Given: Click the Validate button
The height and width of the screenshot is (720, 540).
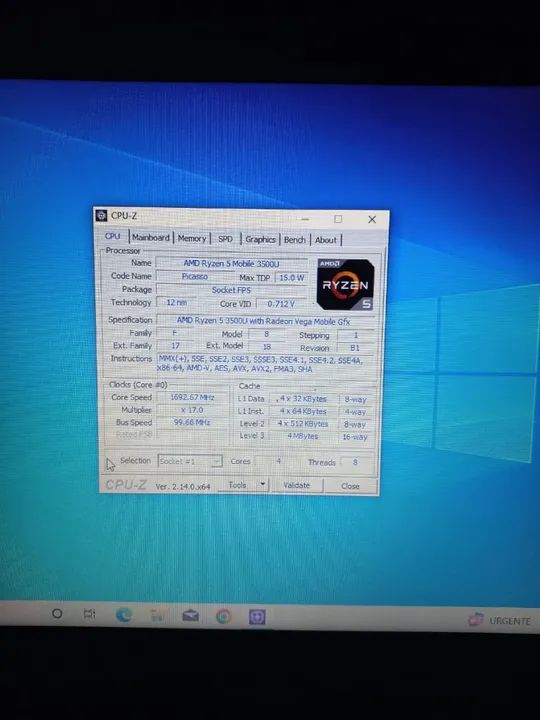Looking at the screenshot, I should pos(297,485).
